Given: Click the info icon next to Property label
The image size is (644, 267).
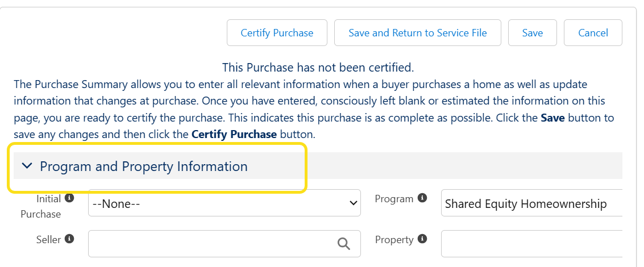Looking at the screenshot, I should tap(422, 239).
